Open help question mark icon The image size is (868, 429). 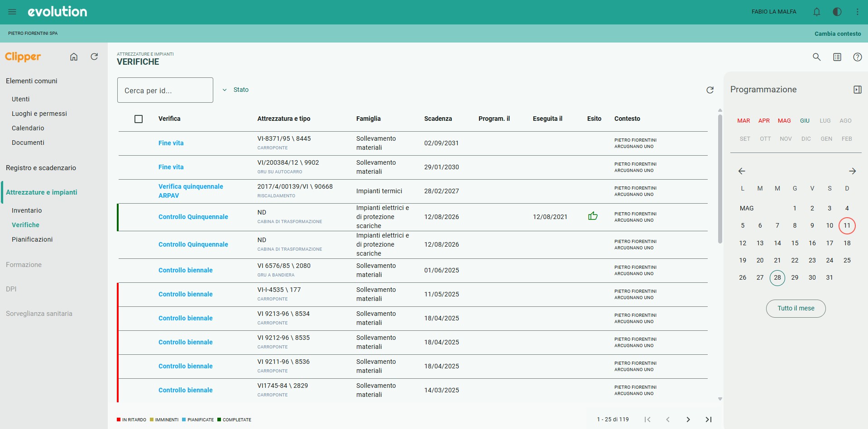tap(858, 57)
